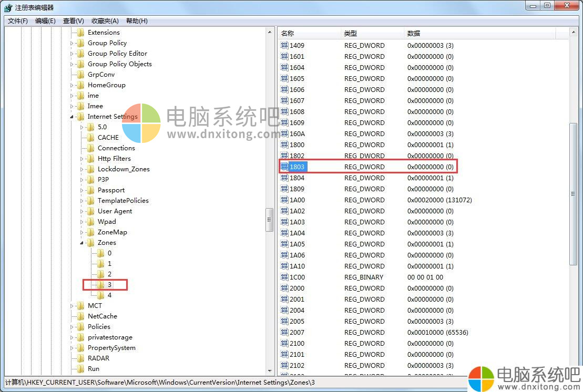The width and height of the screenshot is (583, 392).
Task: Click the registry path in status bar
Action: 160,383
